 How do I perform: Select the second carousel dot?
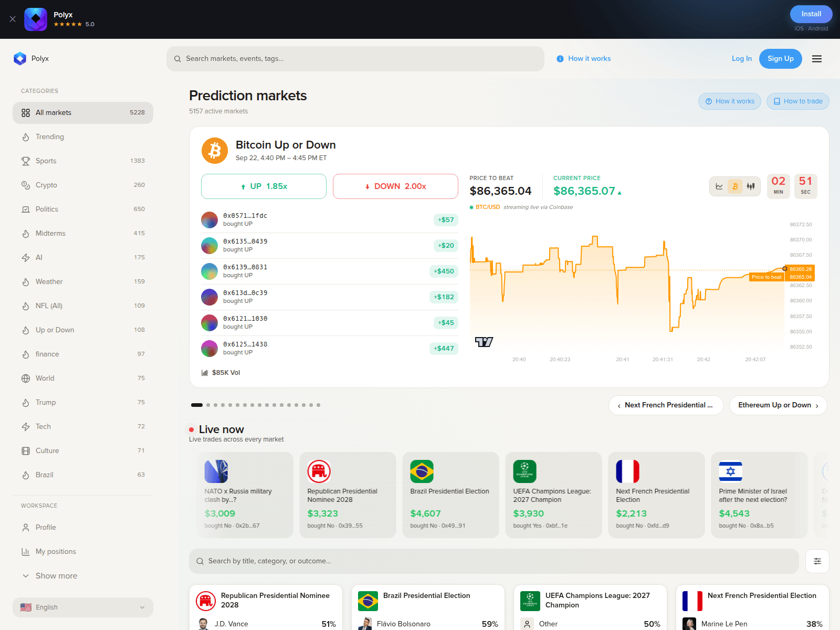coord(208,405)
